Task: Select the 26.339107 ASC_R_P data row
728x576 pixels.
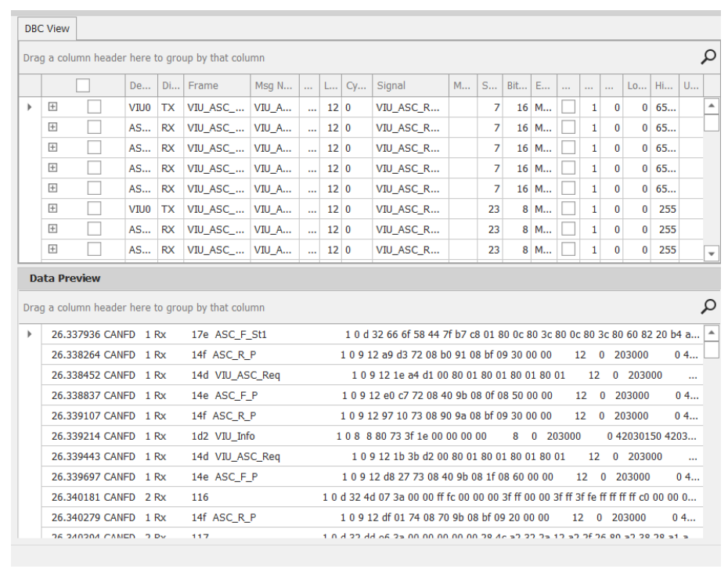Action: 372,416
